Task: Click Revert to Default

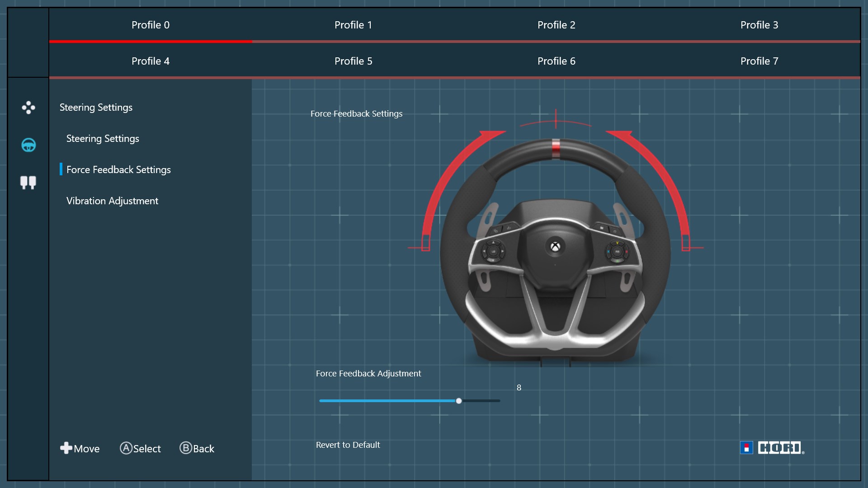Action: pyautogui.click(x=348, y=445)
